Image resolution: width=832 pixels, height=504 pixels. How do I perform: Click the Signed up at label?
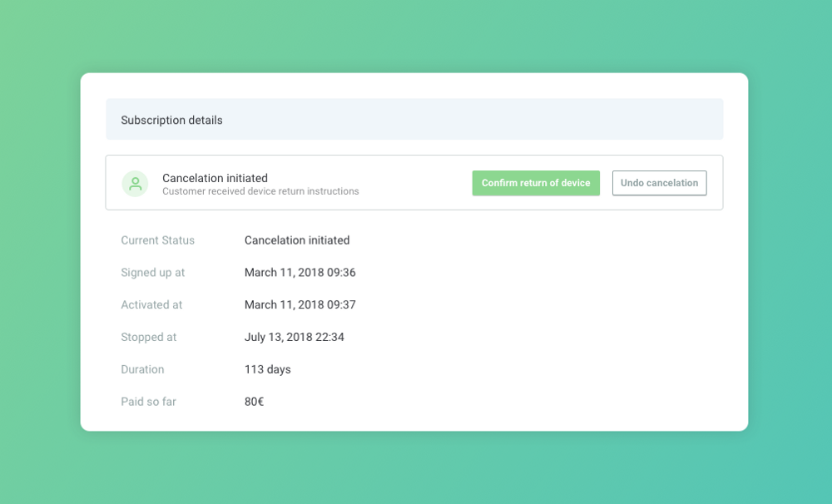click(153, 273)
